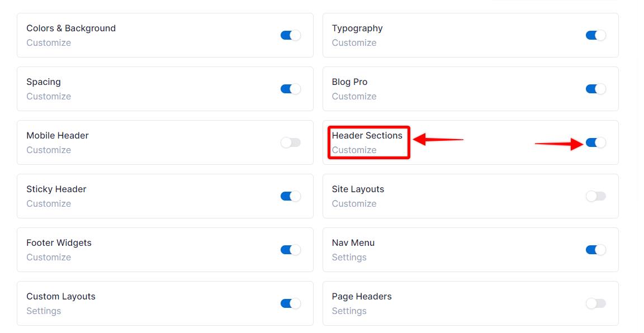Toggle the Spacing module off
644x333 pixels.
pyautogui.click(x=291, y=89)
